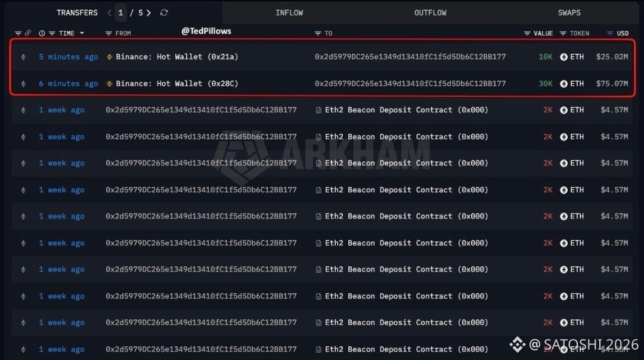Screen dimensions: 644x360
Task: Click ETH token icon in the $75.07M row
Action: [x=563, y=84]
